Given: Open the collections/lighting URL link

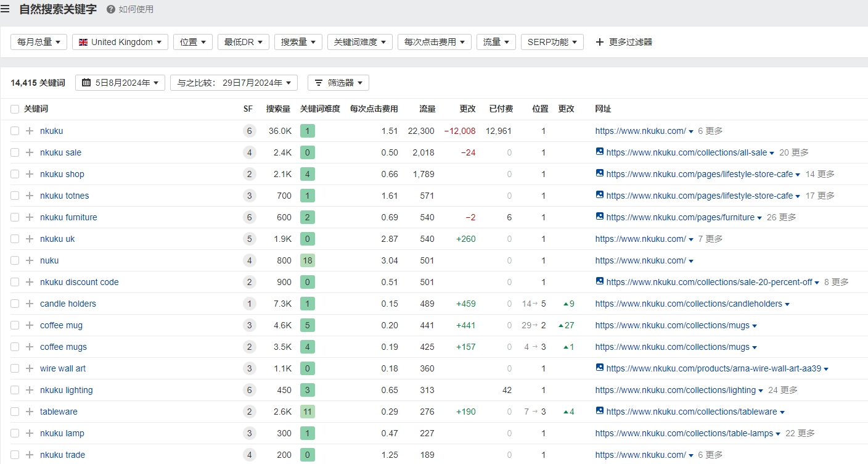Looking at the screenshot, I should (x=676, y=390).
